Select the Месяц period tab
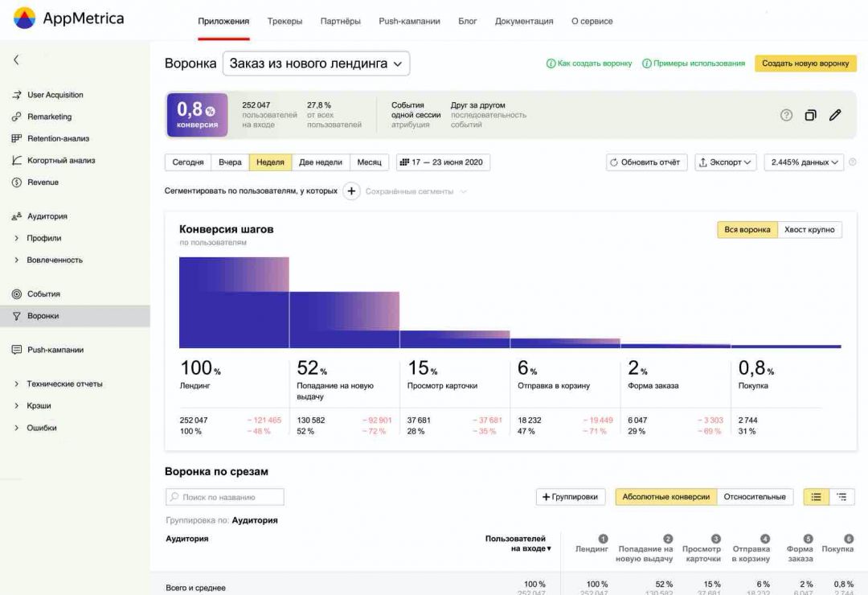 (x=369, y=162)
